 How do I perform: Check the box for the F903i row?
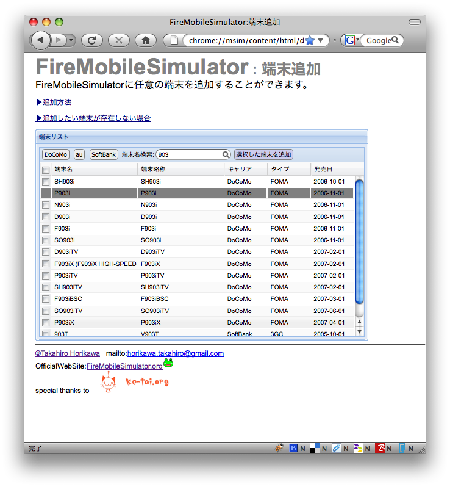point(46,229)
